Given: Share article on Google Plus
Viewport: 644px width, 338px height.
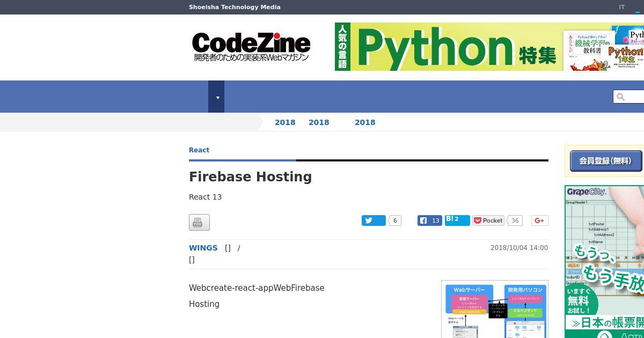Looking at the screenshot, I should [540, 221].
